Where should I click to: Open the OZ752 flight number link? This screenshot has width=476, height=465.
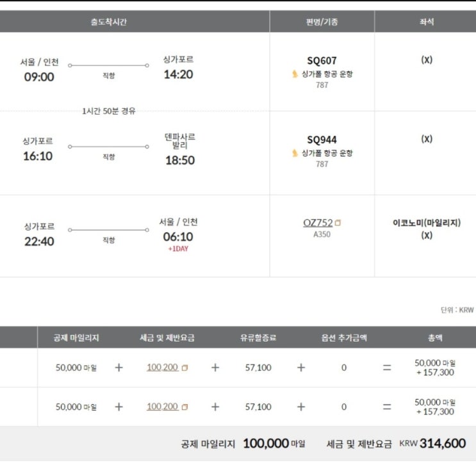click(x=318, y=223)
